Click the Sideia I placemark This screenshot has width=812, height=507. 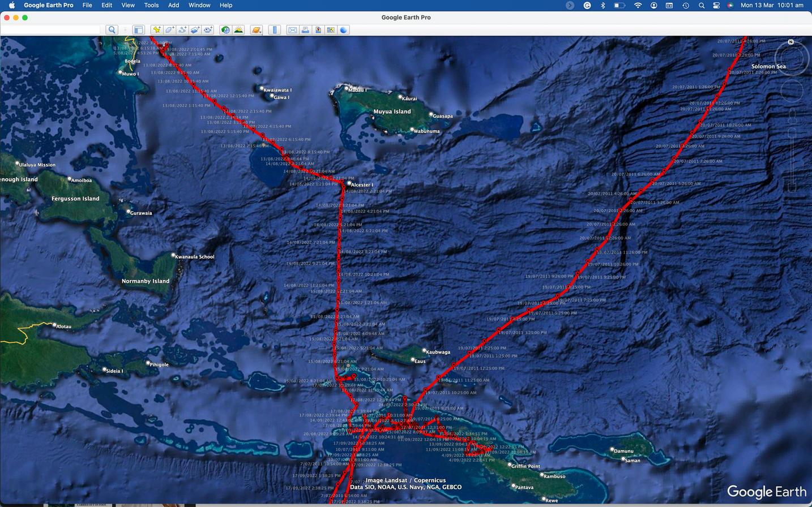pyautogui.click(x=113, y=371)
